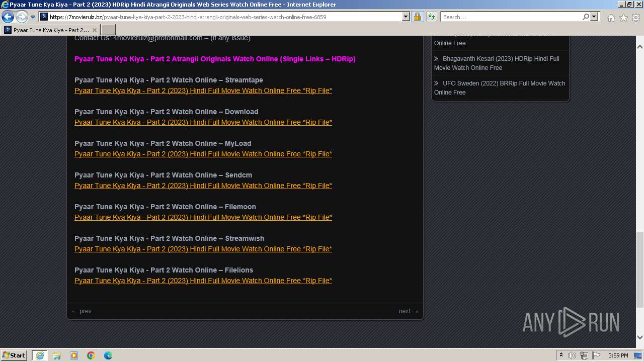
Task: Expand the address bar URL dropdown
Action: coord(406,17)
